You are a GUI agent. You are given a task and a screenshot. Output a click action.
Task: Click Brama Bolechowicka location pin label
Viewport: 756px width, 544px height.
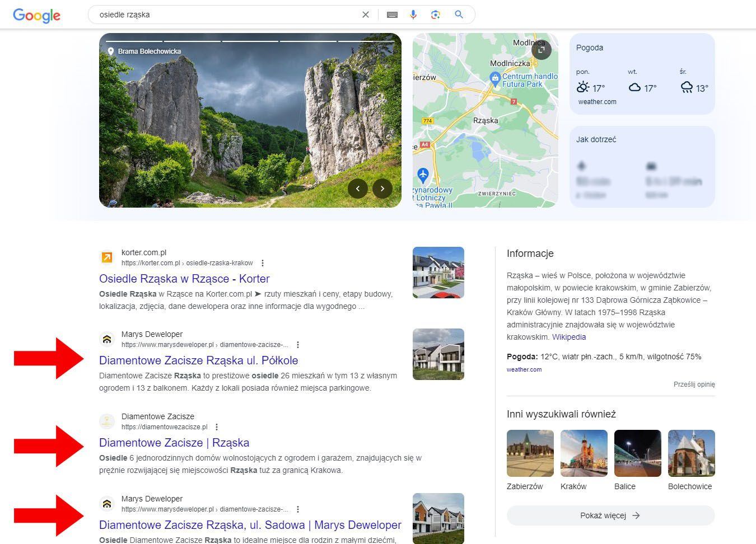tap(144, 51)
